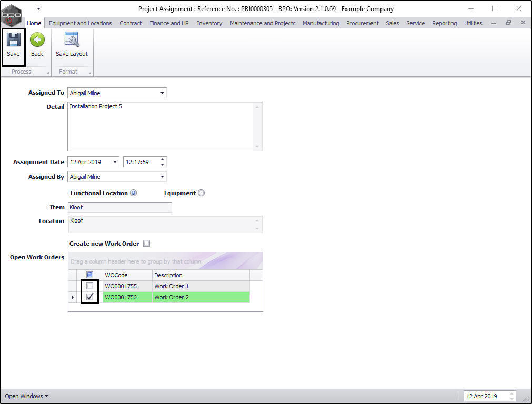The image size is (532, 404).
Task: Click the Location scrollbar up arrow
Action: (257, 220)
